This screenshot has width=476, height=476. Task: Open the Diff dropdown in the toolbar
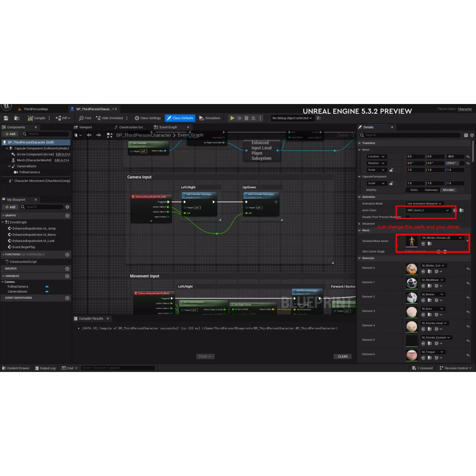63,118
